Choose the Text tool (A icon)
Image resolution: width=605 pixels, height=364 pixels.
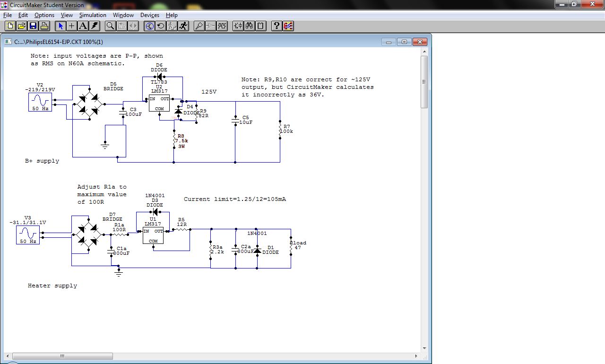(x=83, y=26)
